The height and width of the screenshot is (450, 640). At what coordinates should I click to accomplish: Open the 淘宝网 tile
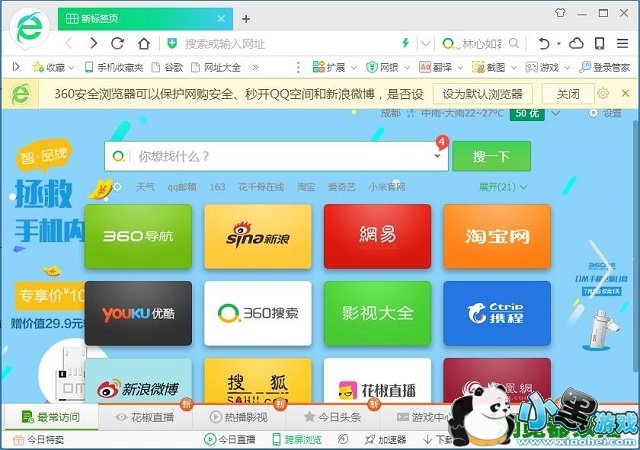(x=497, y=236)
